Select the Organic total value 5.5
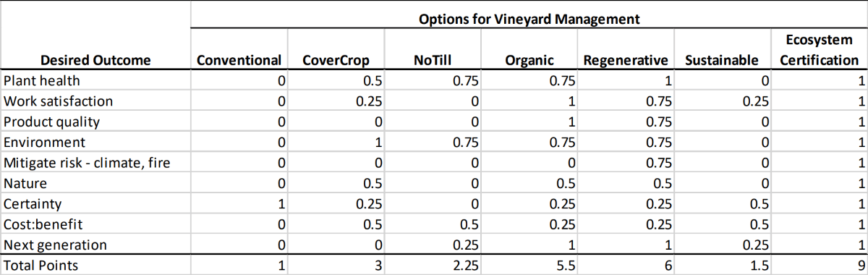This screenshot has height=275, width=868. pos(529,266)
